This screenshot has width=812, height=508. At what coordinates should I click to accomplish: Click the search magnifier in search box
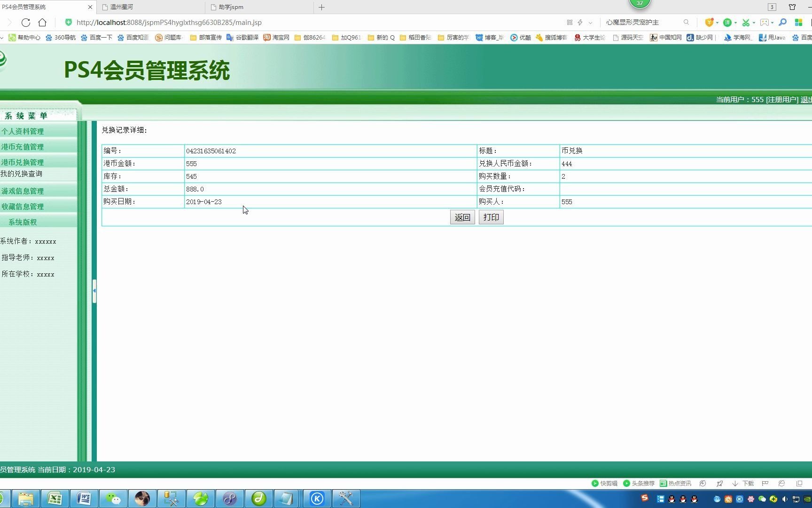click(x=686, y=22)
